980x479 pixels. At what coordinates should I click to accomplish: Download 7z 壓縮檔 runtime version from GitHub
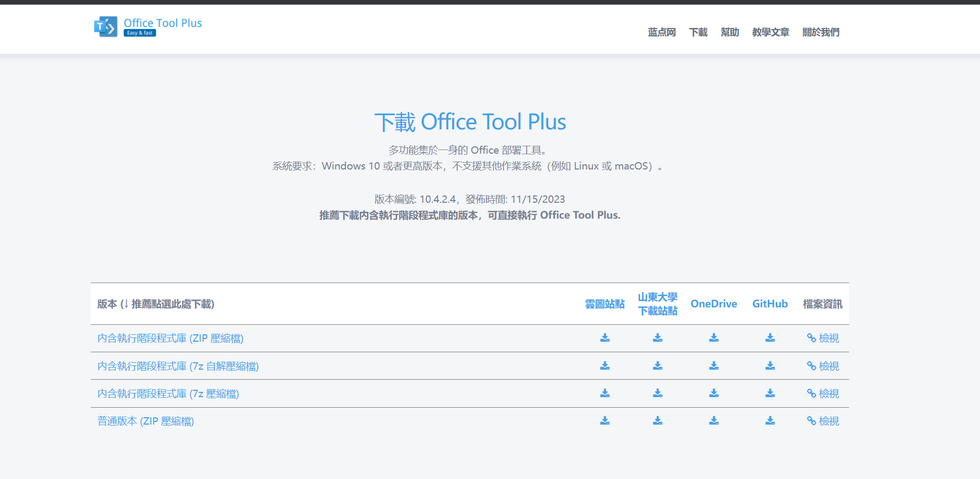pos(770,393)
